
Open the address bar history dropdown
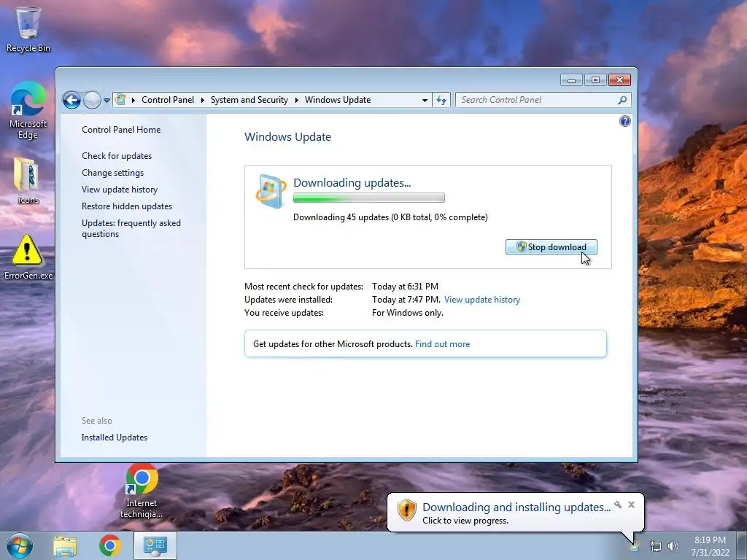pyautogui.click(x=425, y=100)
